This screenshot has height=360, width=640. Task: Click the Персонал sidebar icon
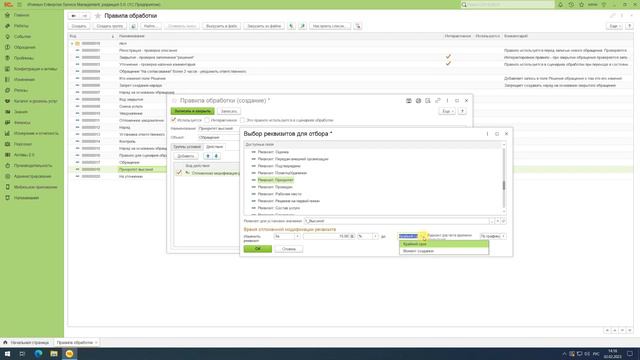tap(7, 144)
